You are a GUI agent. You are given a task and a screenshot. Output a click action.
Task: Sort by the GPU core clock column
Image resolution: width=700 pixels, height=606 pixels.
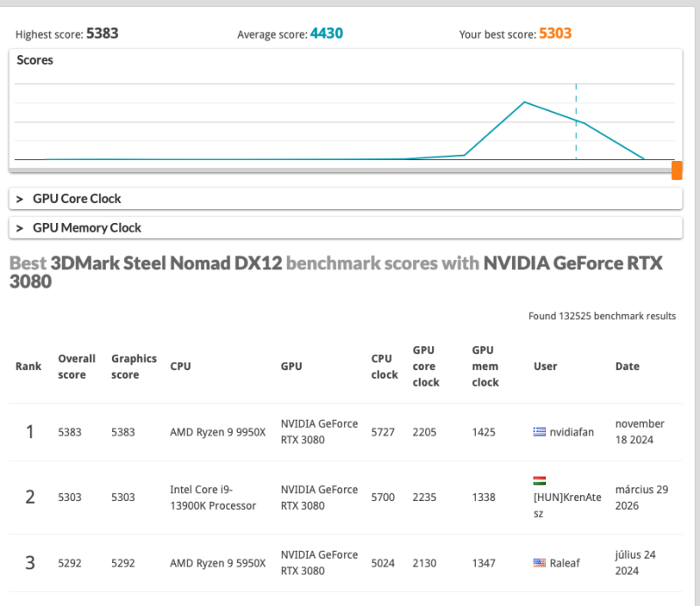pos(426,366)
